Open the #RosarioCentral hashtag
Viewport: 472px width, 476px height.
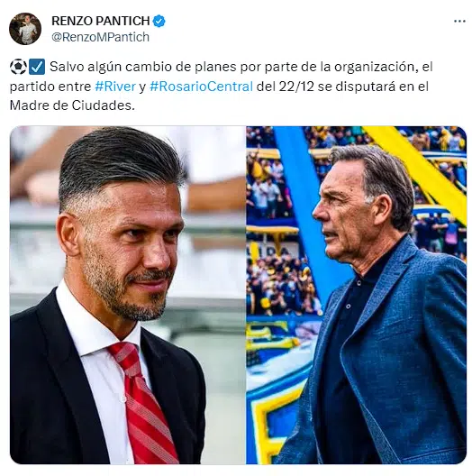[201, 87]
